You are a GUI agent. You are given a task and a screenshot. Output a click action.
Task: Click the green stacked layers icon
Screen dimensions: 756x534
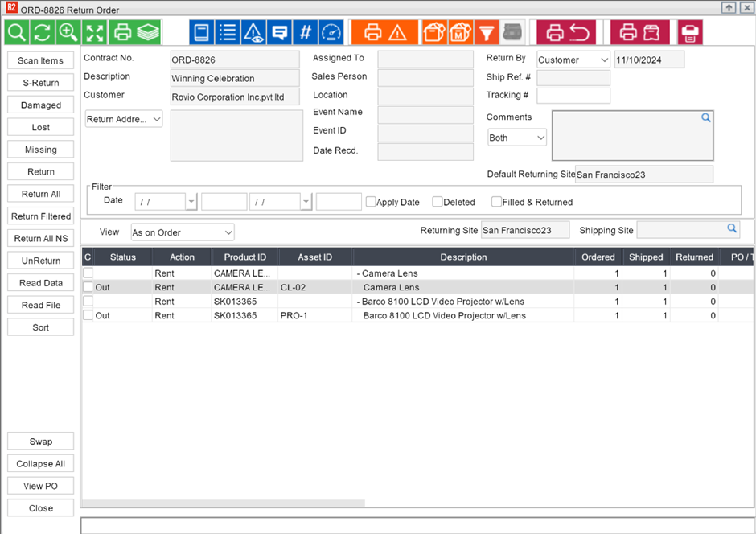[147, 32]
